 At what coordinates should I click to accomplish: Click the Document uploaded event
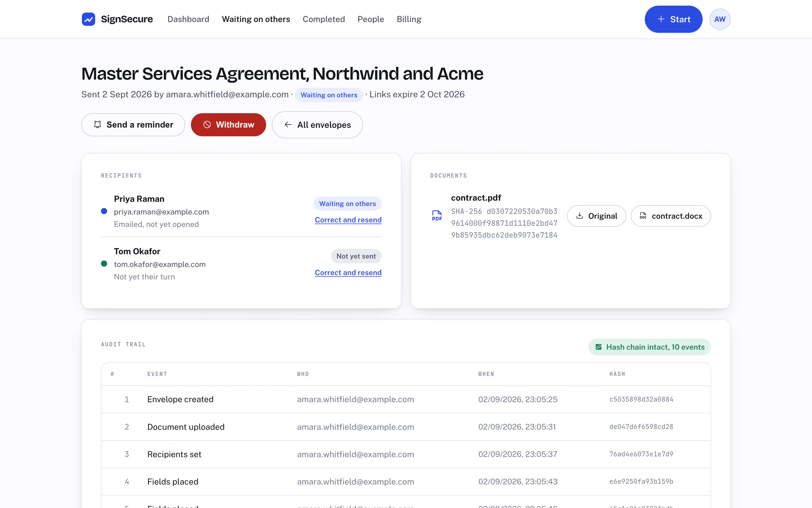pyautogui.click(x=186, y=427)
